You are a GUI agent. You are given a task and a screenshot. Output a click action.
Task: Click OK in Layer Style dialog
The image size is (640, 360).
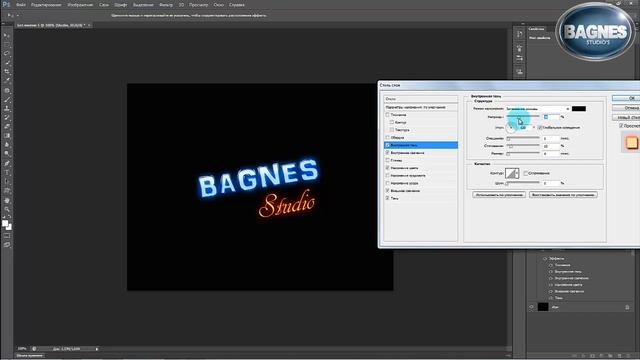[x=626, y=98]
